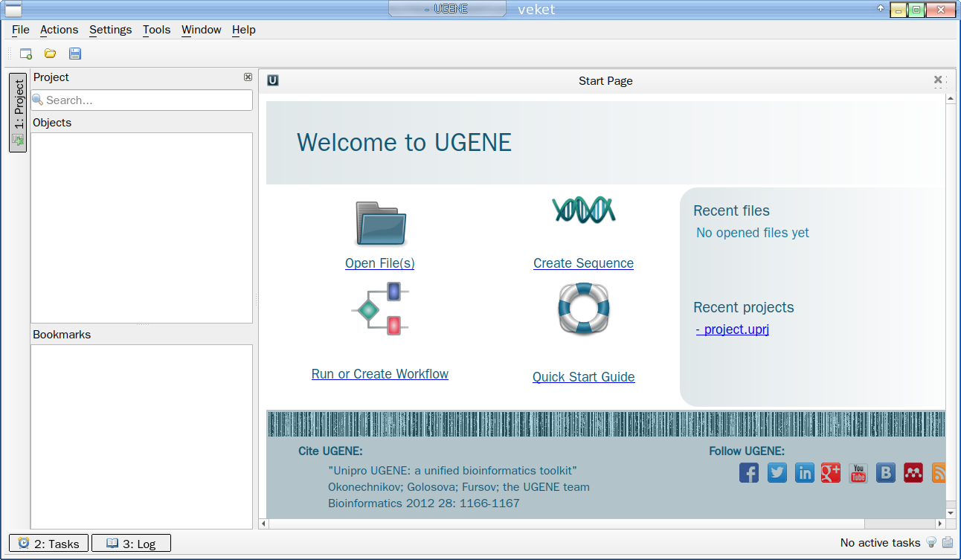961x560 pixels.
Task: Open the Mendeley red icon
Action: pos(913,472)
